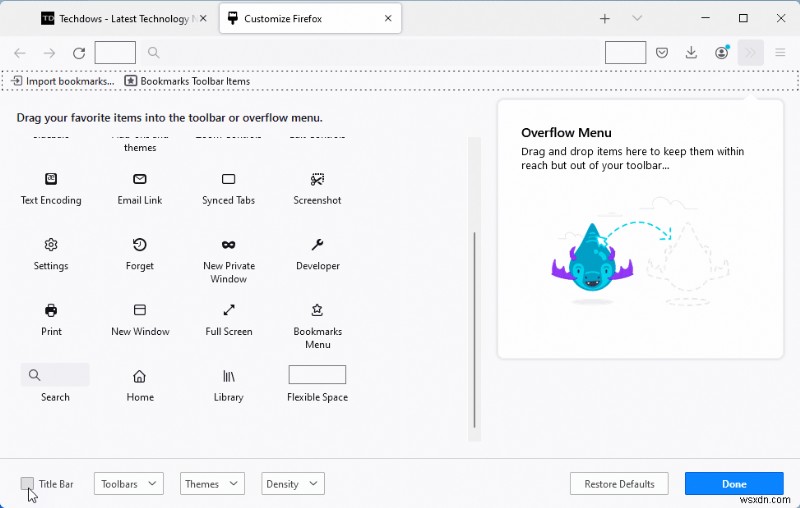800x508 pixels.
Task: Open the Density dropdown
Action: pos(293,484)
